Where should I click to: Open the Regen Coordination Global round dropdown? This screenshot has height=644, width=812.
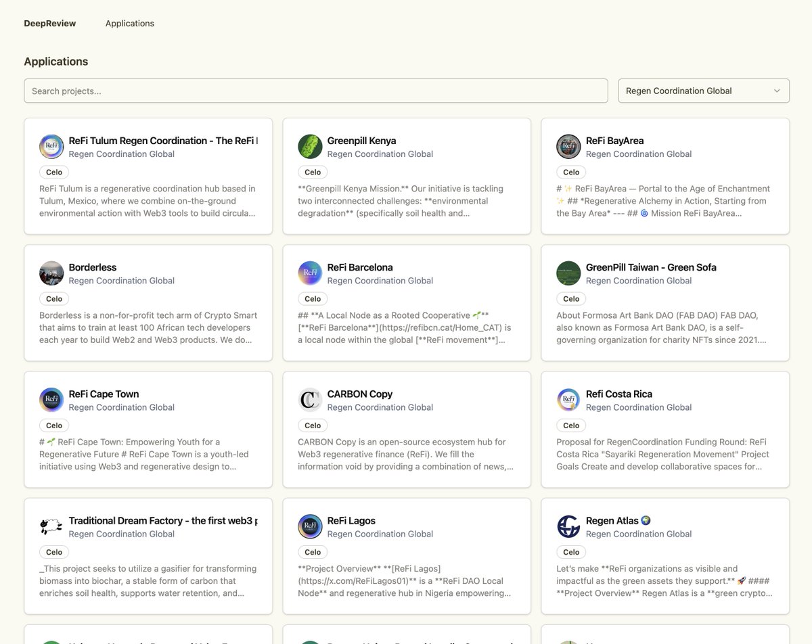tap(704, 91)
